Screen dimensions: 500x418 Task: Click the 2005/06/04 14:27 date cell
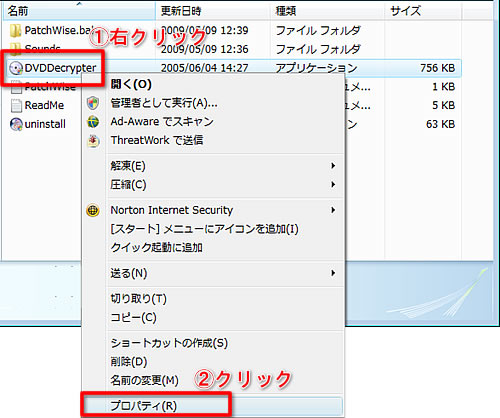click(x=205, y=68)
